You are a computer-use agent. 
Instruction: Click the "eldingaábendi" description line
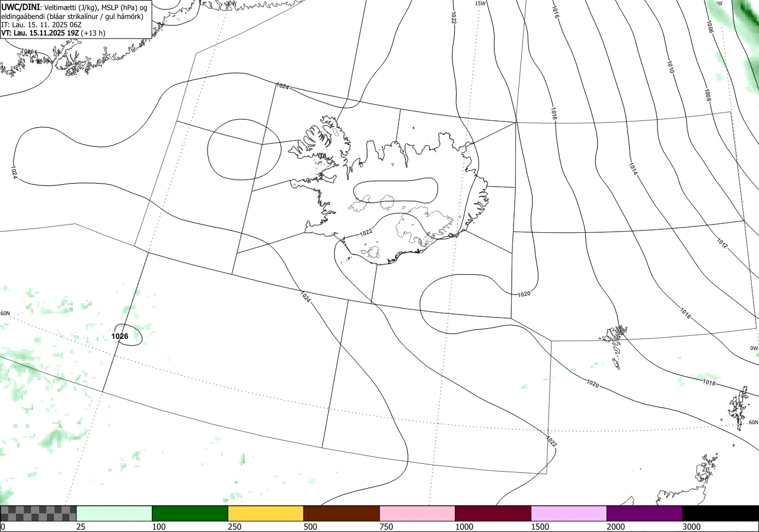click(72, 17)
